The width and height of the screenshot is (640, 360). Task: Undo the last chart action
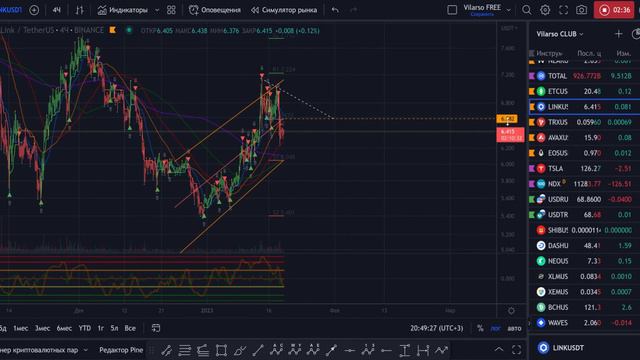tap(335, 10)
